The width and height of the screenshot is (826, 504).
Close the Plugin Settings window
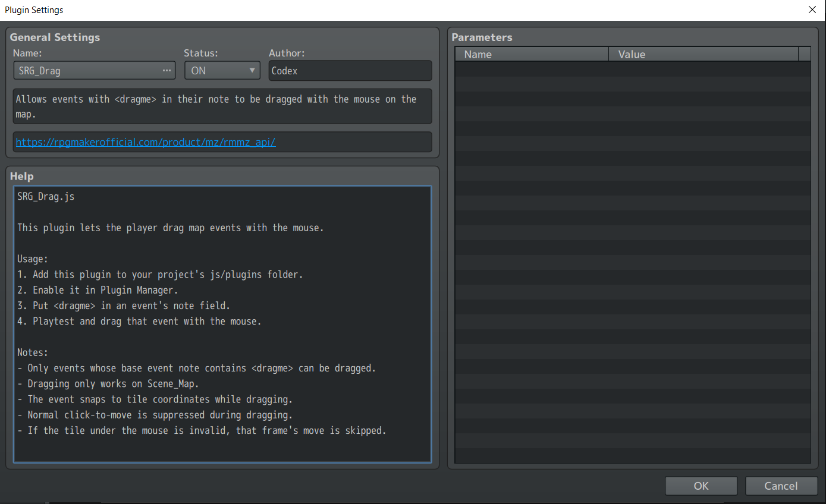click(812, 10)
